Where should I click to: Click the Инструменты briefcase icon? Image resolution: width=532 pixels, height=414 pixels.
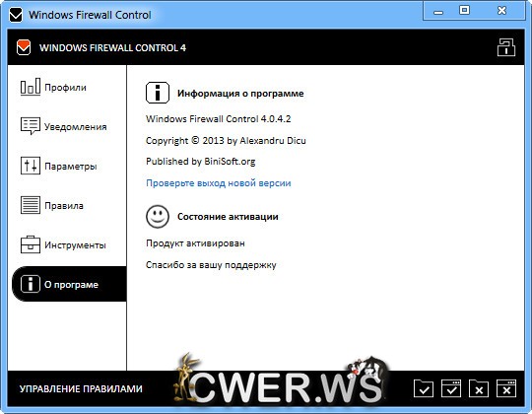(31, 244)
